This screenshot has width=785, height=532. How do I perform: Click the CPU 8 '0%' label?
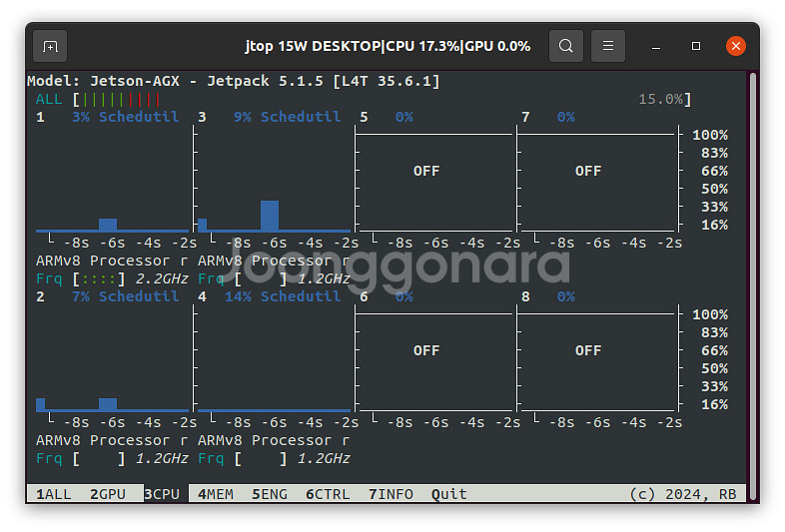point(565,296)
